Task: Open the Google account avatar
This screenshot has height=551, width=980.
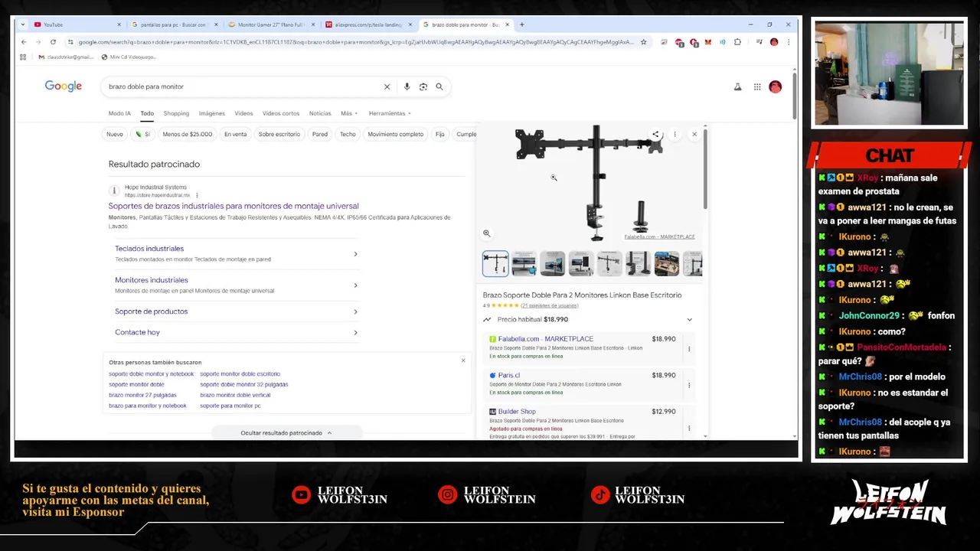Action: click(x=775, y=87)
